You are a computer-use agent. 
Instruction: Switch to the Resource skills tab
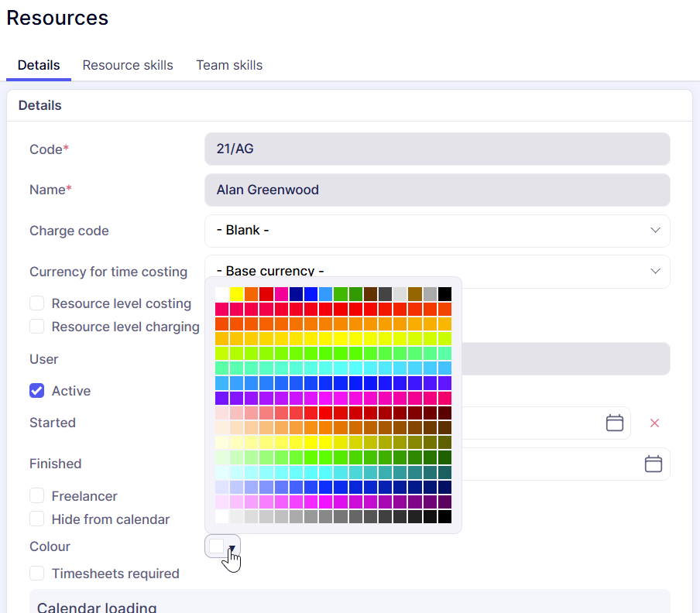coord(128,65)
